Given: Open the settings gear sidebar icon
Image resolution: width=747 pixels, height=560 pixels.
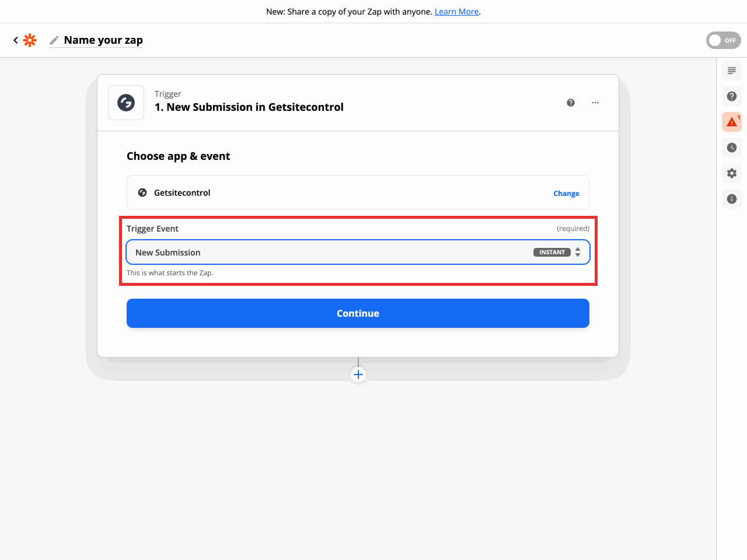Looking at the screenshot, I should point(732,173).
